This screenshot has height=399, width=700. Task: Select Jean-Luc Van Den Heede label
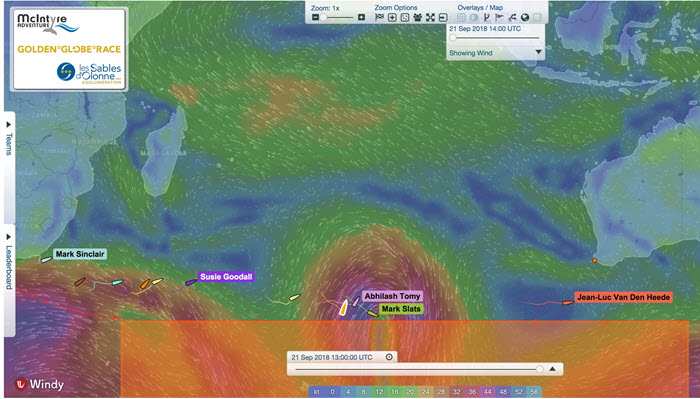[623, 297]
